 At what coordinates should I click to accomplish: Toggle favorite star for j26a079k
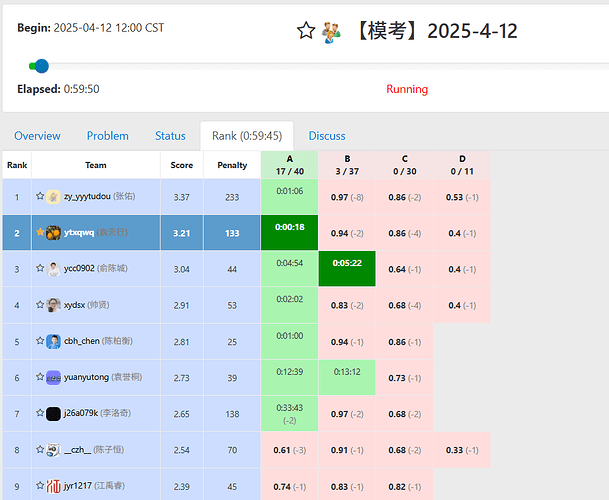click(40, 413)
